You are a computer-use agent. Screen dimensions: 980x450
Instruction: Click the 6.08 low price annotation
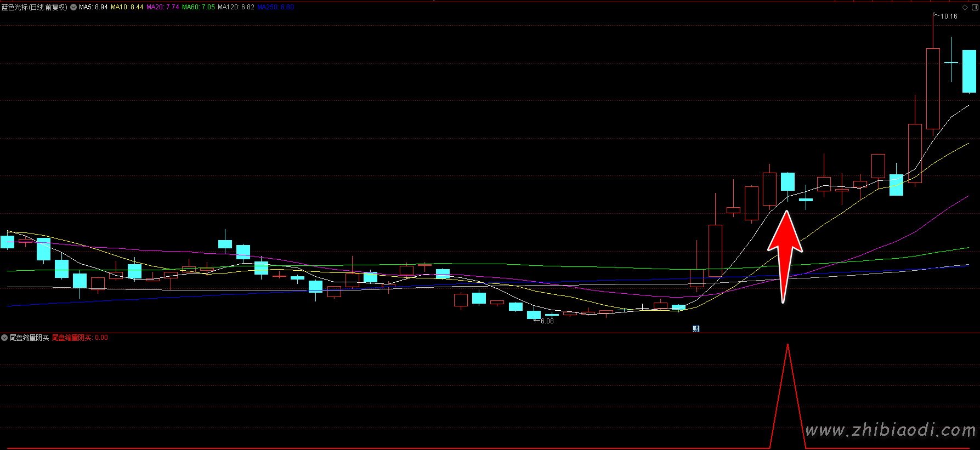(547, 321)
